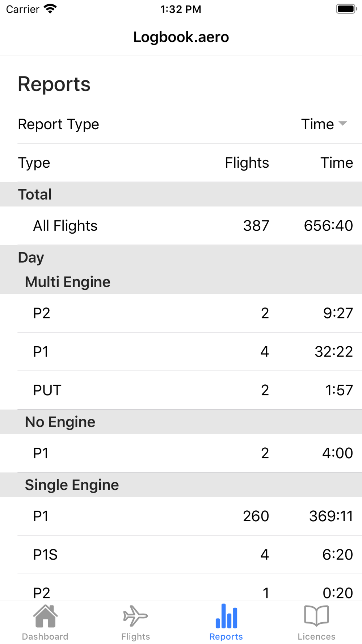The width and height of the screenshot is (362, 644).
Task: Tap the Logbook.aero title
Action: pyautogui.click(x=181, y=37)
